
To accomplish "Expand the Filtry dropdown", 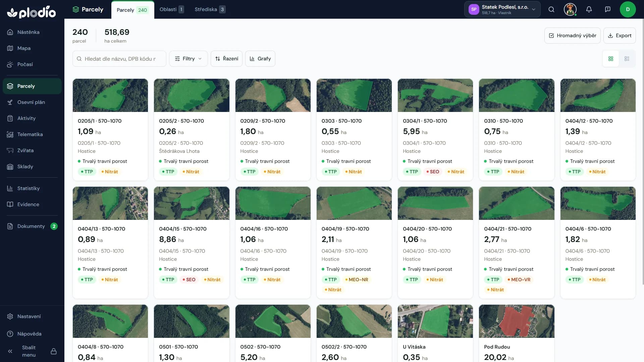I will [189, 59].
